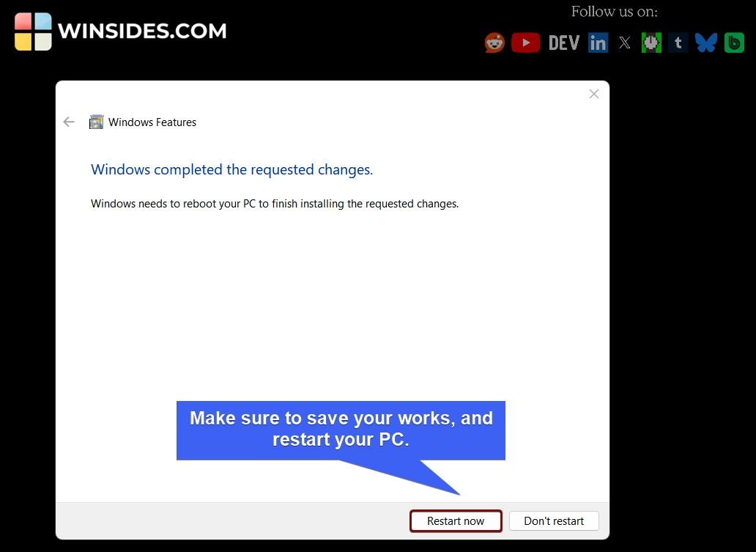Open the YouTube channel icon
Screen dimensions: 756x552
point(525,43)
